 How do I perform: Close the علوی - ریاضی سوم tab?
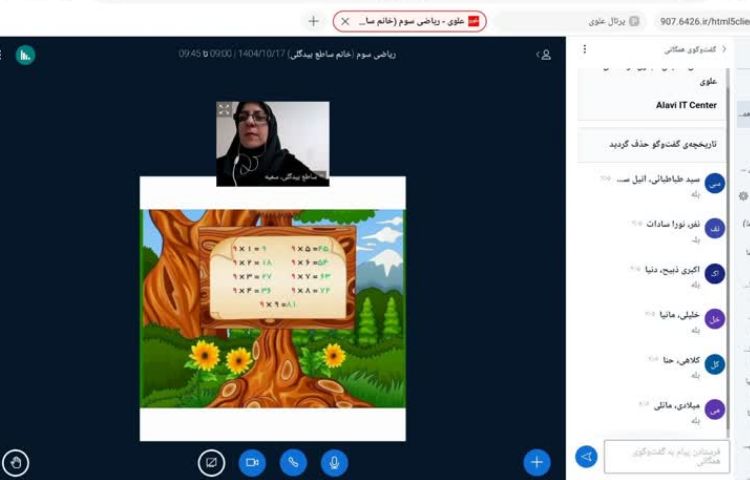(345, 22)
